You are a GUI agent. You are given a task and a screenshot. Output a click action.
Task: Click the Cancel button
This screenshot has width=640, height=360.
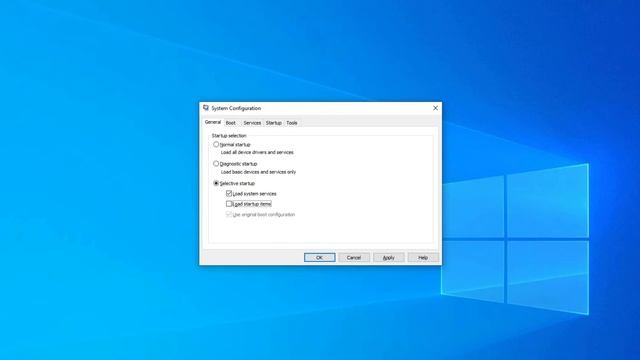pyautogui.click(x=354, y=258)
